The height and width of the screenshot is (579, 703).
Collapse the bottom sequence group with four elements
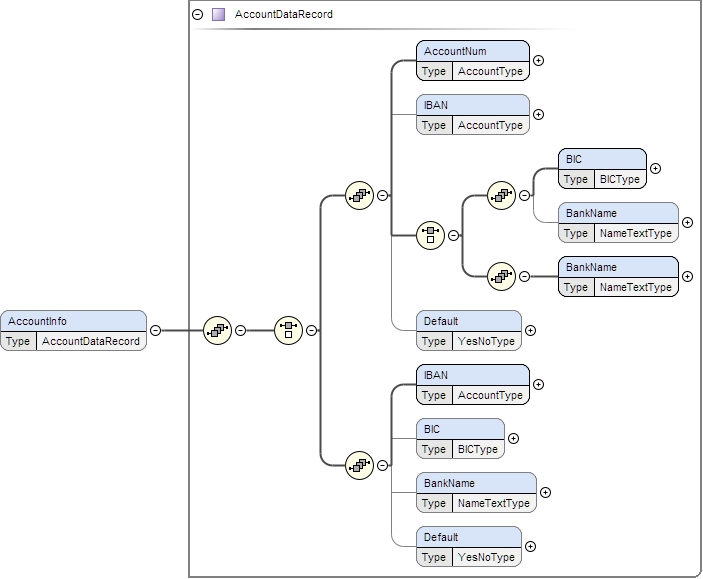[x=383, y=465]
